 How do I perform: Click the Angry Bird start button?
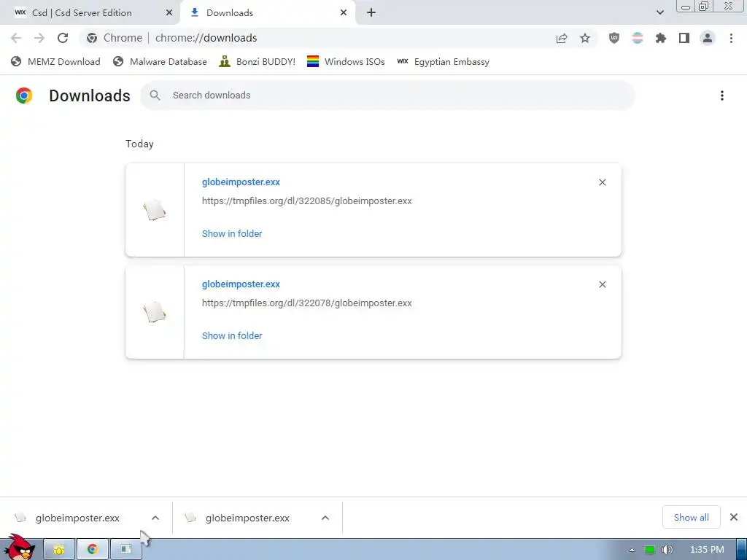click(20, 548)
